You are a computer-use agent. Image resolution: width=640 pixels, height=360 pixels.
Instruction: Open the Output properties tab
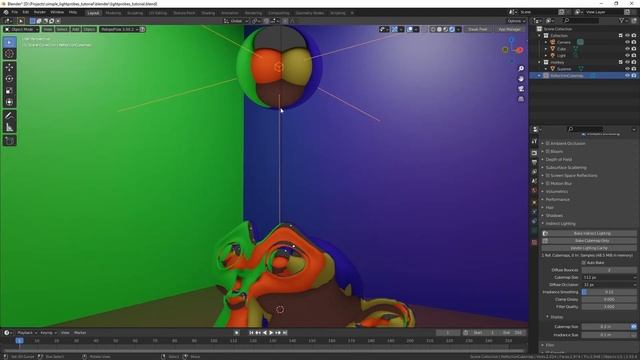pos(534,162)
